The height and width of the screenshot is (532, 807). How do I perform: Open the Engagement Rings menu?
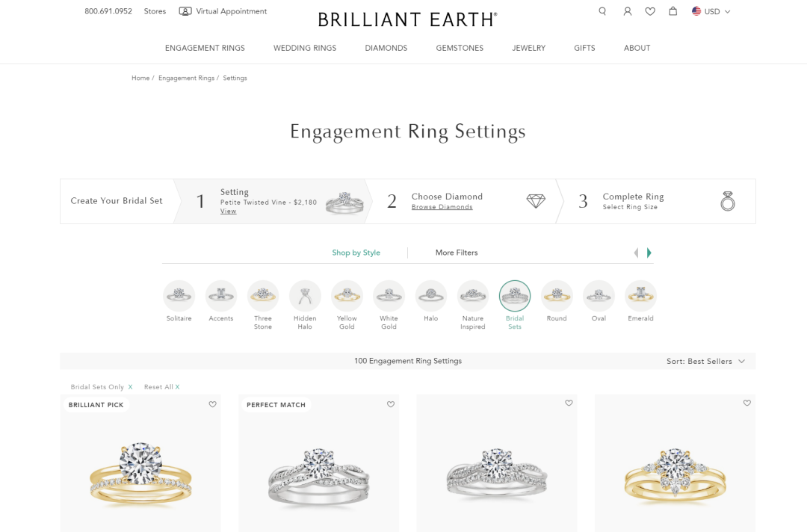[205, 48]
